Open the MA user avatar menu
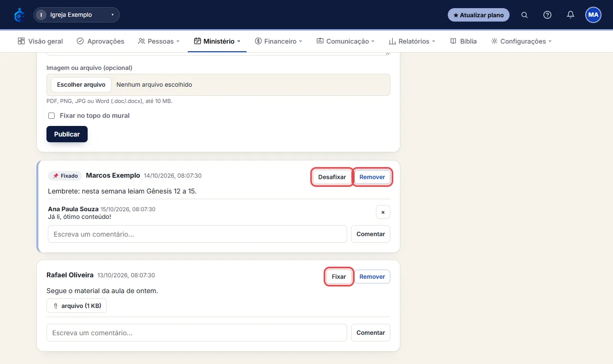 [593, 15]
